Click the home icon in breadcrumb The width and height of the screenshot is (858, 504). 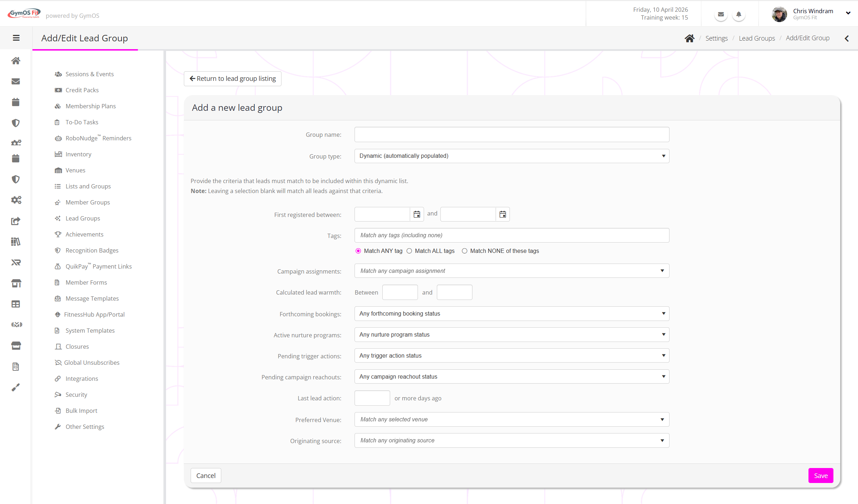click(689, 38)
